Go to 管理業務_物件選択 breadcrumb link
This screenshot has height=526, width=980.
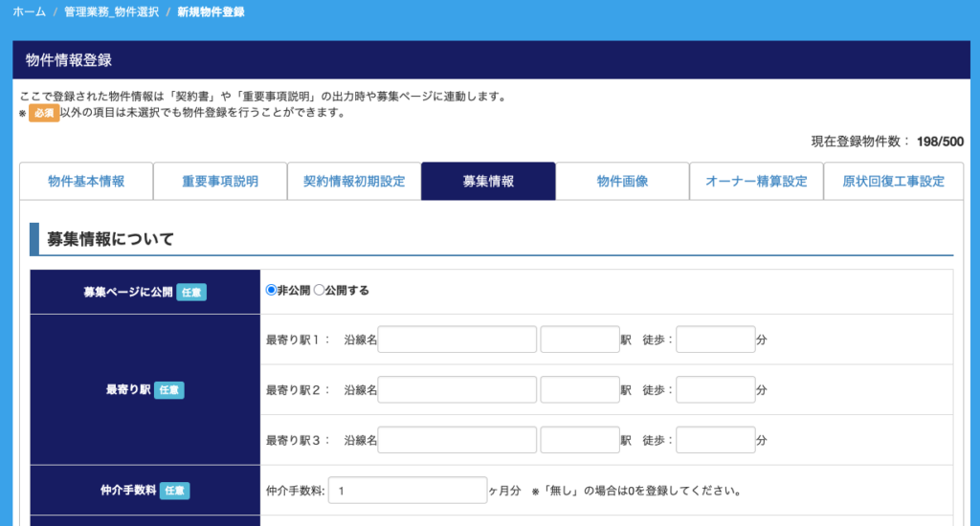tap(111, 12)
